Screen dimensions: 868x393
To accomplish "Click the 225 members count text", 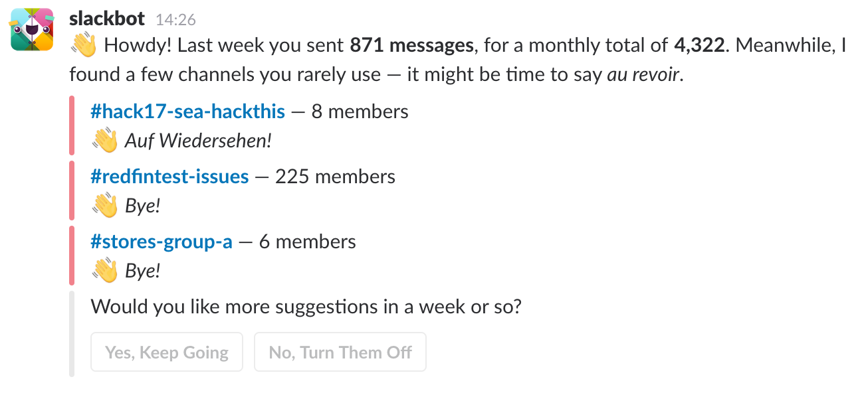I will [335, 177].
